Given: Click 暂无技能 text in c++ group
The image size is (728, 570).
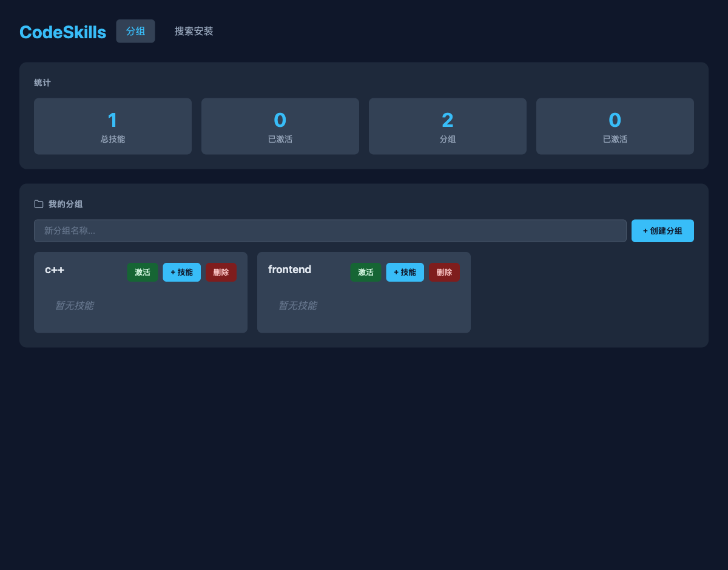Looking at the screenshot, I should (x=74, y=305).
